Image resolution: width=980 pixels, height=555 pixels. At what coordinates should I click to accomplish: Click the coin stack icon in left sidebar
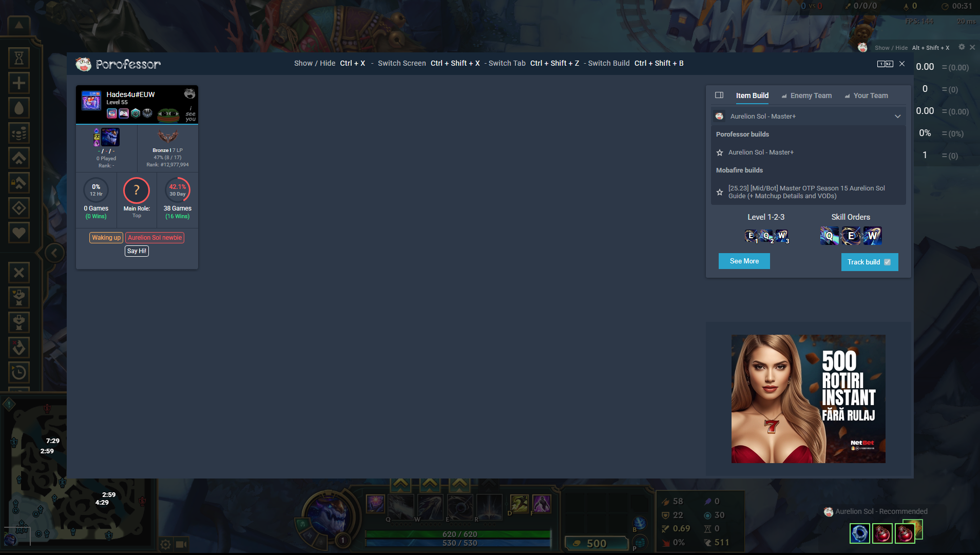pyautogui.click(x=19, y=133)
